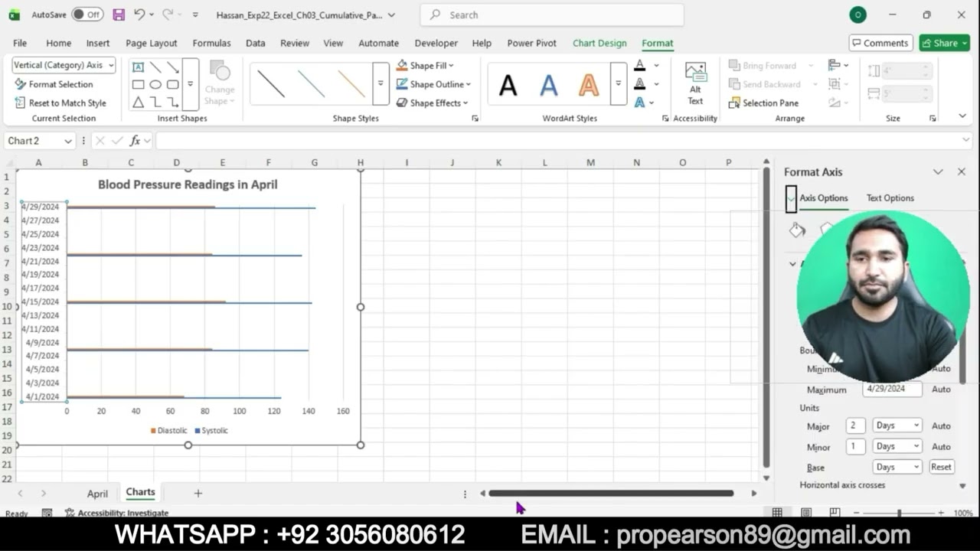The image size is (980, 551).
Task: Open the Format Axis pane options chevron
Action: [938, 172]
